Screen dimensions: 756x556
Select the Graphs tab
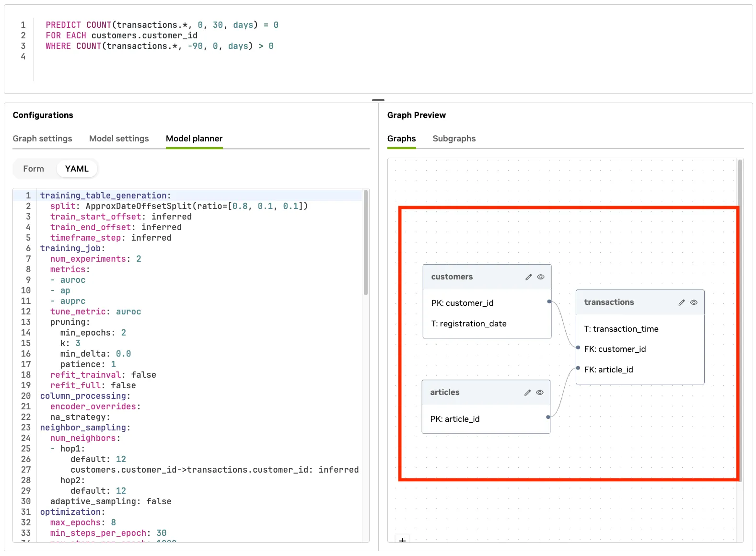click(x=401, y=139)
